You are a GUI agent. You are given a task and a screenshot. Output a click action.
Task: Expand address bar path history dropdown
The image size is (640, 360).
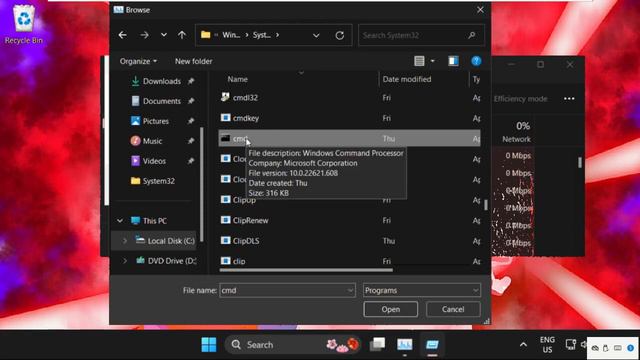pyautogui.click(x=316, y=36)
